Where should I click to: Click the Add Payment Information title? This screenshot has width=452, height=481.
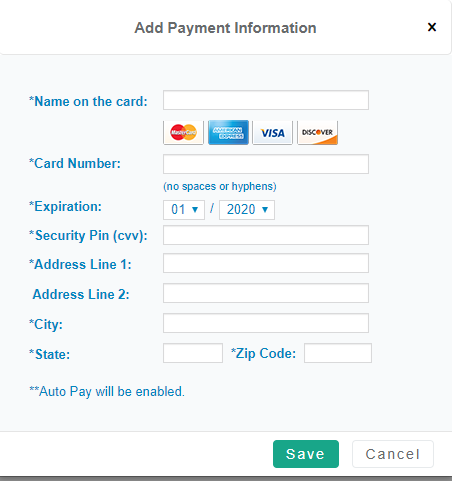point(225,28)
